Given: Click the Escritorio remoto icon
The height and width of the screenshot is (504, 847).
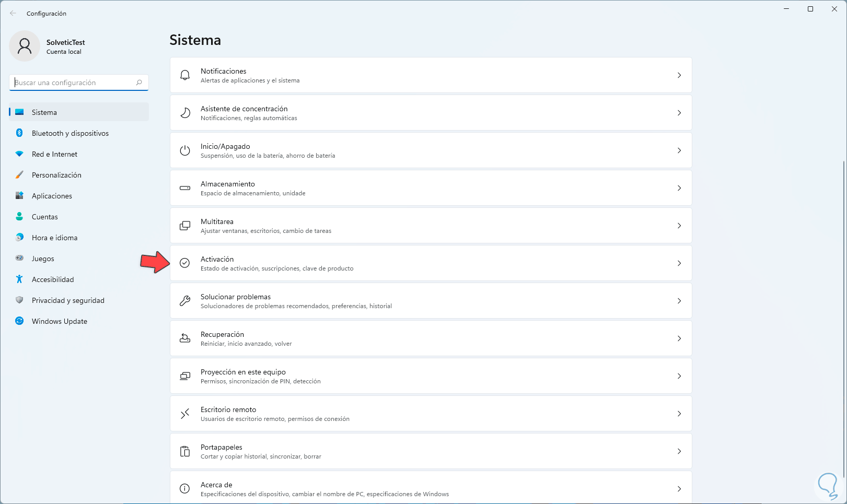Looking at the screenshot, I should click(x=185, y=414).
